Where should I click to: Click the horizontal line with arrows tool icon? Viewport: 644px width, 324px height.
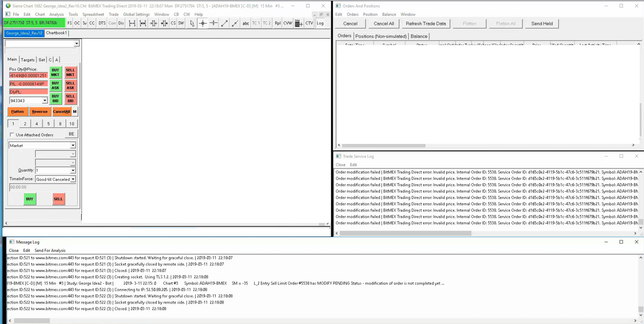pos(213,23)
